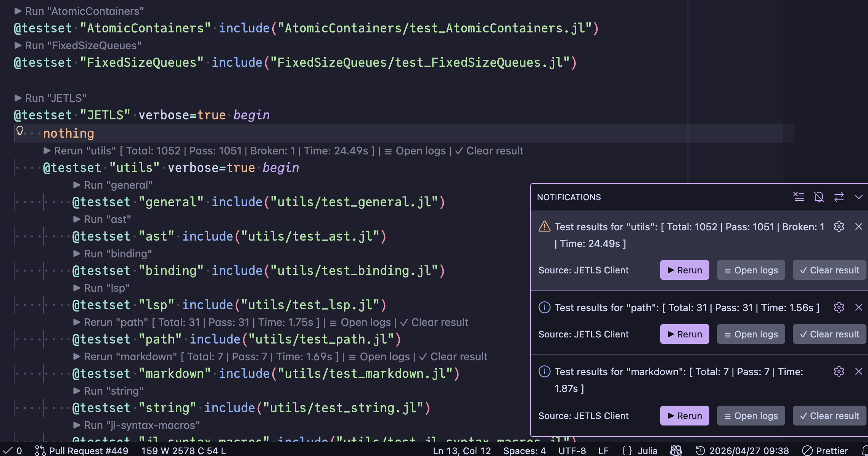Click the lightbulb code action icon
This screenshot has width=868, height=456.
(20, 131)
